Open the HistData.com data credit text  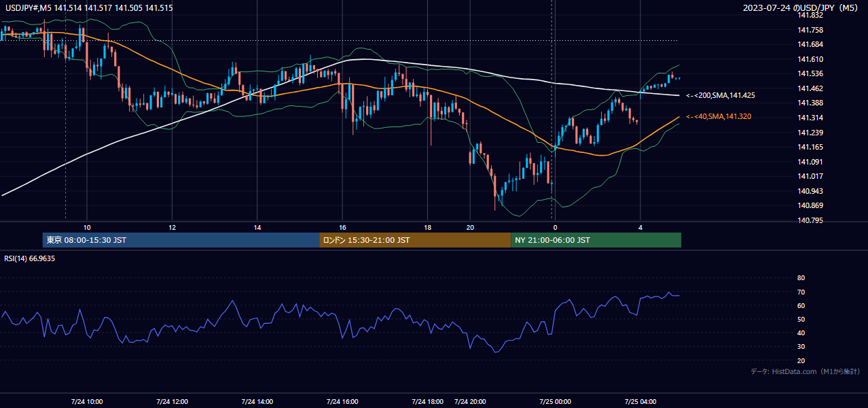click(x=806, y=371)
